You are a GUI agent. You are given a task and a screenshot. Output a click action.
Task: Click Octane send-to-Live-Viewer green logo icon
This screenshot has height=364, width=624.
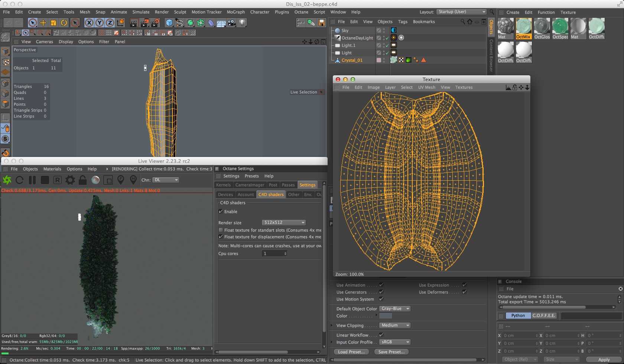click(7, 180)
